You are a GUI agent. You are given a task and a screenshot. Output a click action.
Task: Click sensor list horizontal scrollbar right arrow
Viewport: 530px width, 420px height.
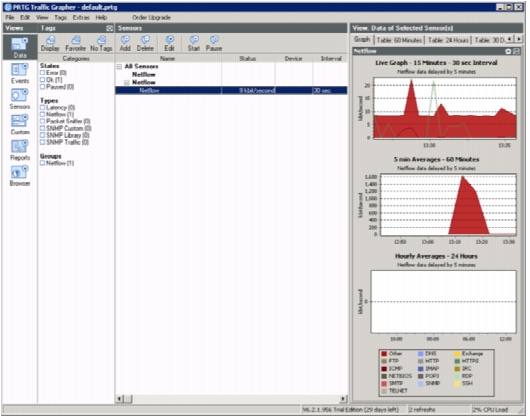coord(343,399)
